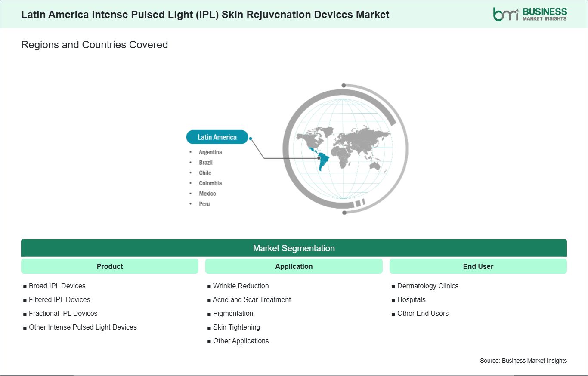Image resolution: width=588 pixels, height=376 pixels.
Task: Select the Application segmentation header
Action: pyautogui.click(x=294, y=266)
